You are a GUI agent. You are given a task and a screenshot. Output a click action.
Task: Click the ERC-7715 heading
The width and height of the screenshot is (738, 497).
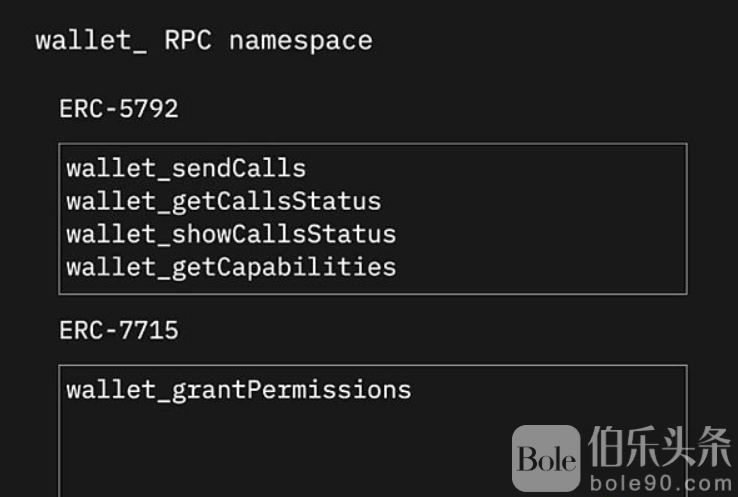119,330
